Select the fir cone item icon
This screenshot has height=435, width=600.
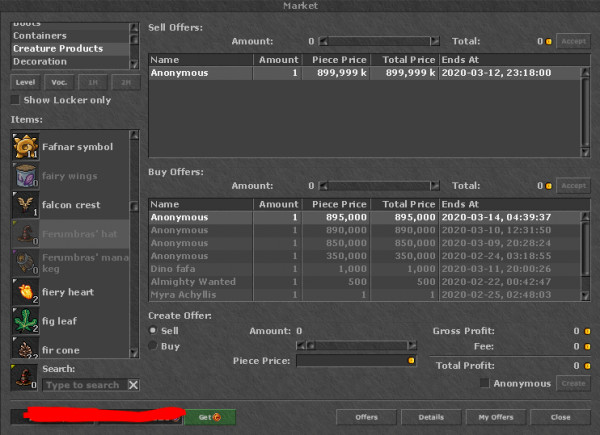[x=26, y=347]
